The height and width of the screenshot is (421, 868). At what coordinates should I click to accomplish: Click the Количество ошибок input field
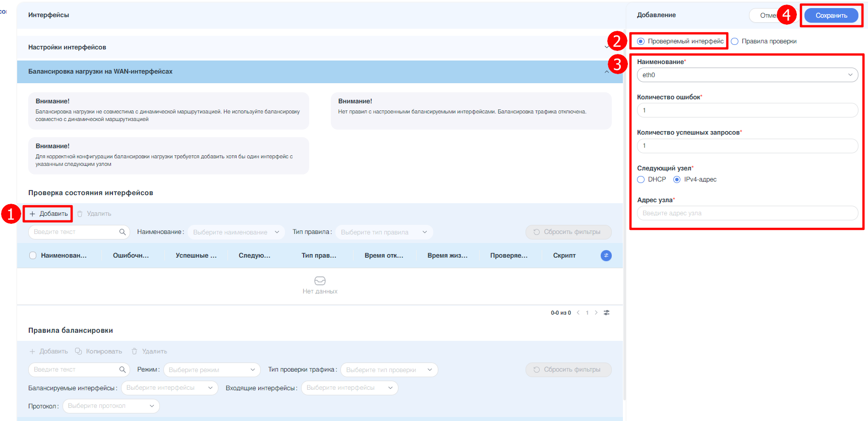746,110
